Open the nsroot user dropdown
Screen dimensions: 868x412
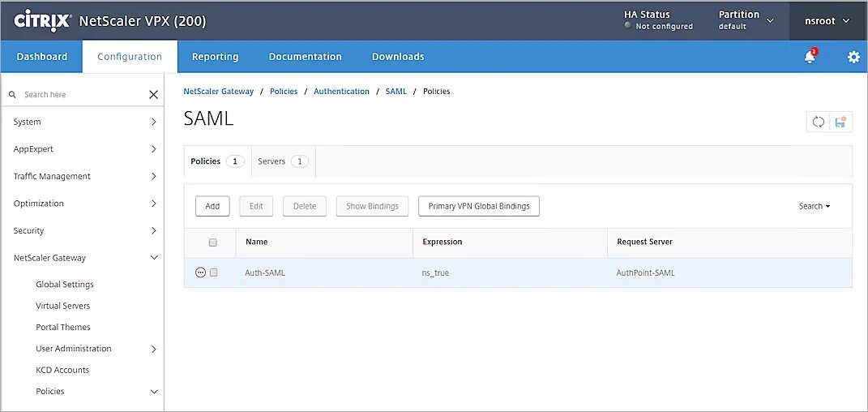tap(827, 21)
